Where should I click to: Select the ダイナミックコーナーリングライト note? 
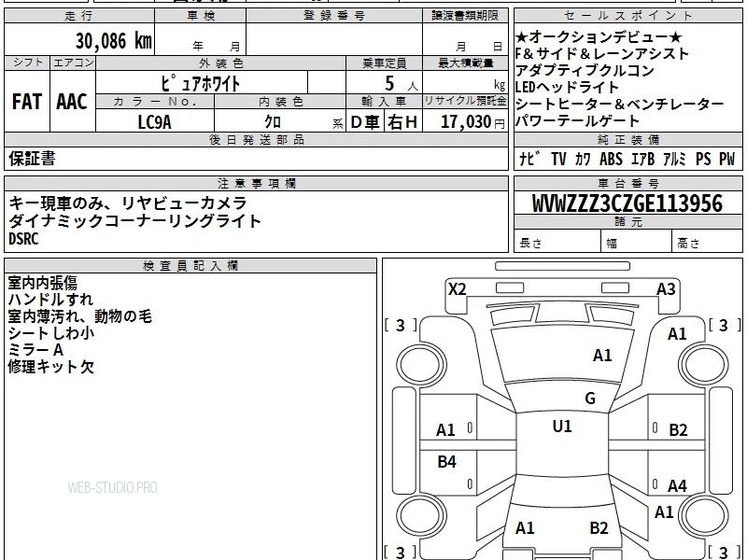134,221
